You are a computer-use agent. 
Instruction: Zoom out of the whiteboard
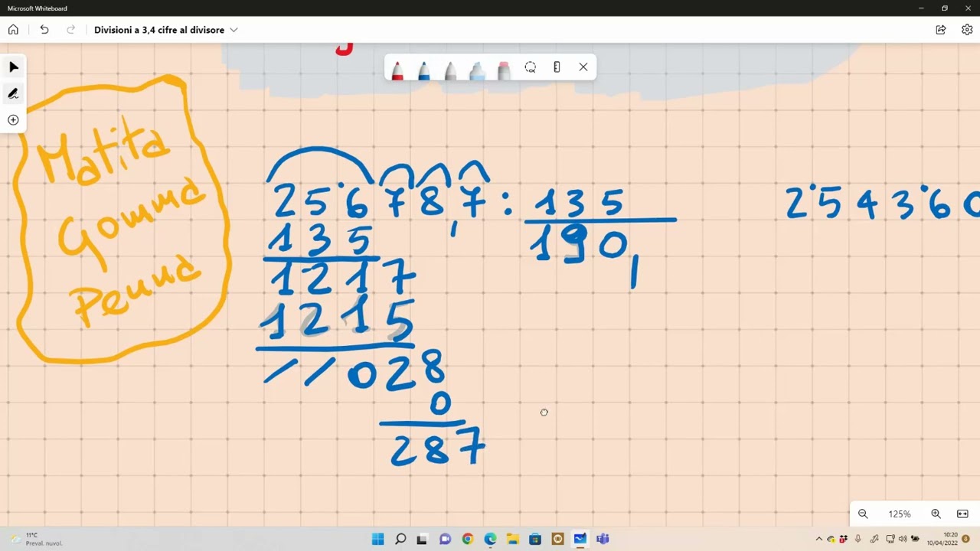(863, 514)
